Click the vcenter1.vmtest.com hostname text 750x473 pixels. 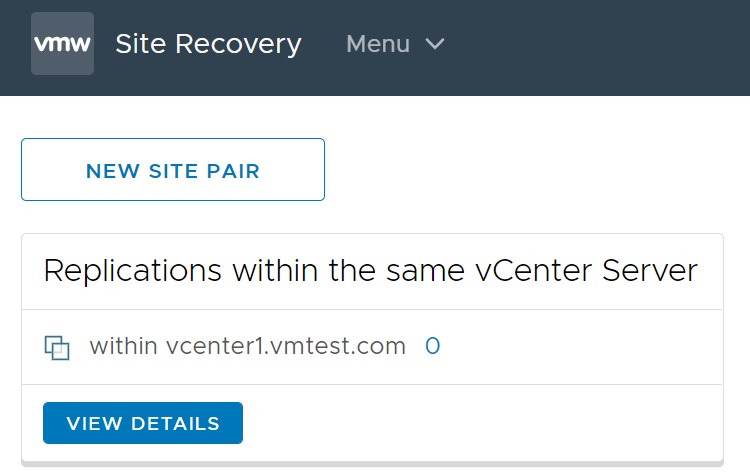[286, 346]
